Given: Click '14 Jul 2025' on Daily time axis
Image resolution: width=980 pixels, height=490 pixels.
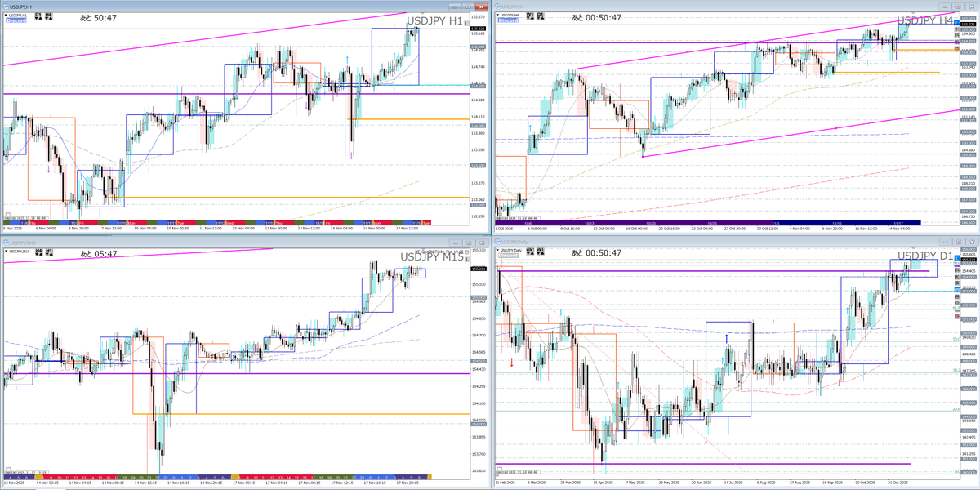Looking at the screenshot, I should point(734,483).
